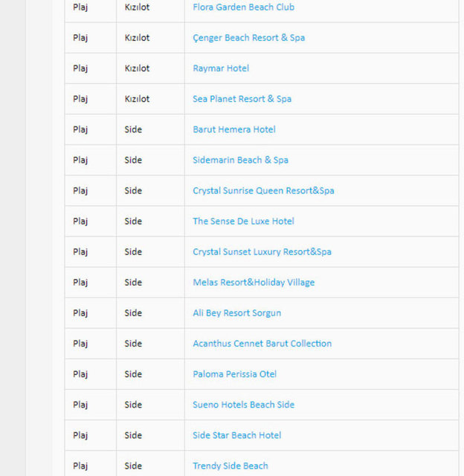Screen dimensions: 464x476
Task: Open the Barut Hemera Hotel link
Action: pyautogui.click(x=233, y=129)
